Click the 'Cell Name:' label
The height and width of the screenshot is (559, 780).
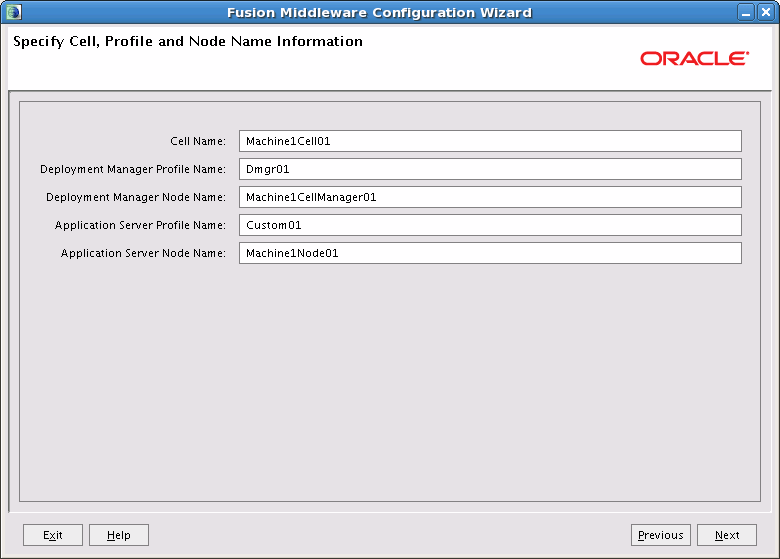coord(198,141)
